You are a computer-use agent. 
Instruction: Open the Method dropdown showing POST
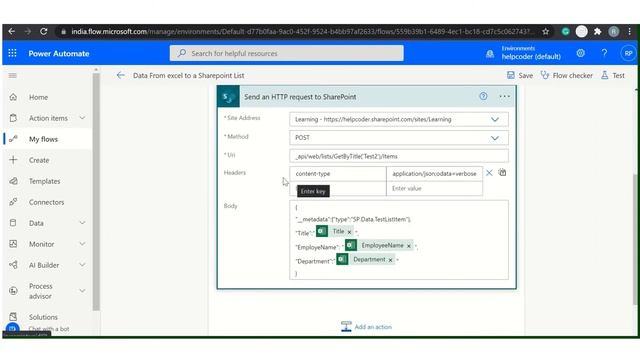pos(495,138)
